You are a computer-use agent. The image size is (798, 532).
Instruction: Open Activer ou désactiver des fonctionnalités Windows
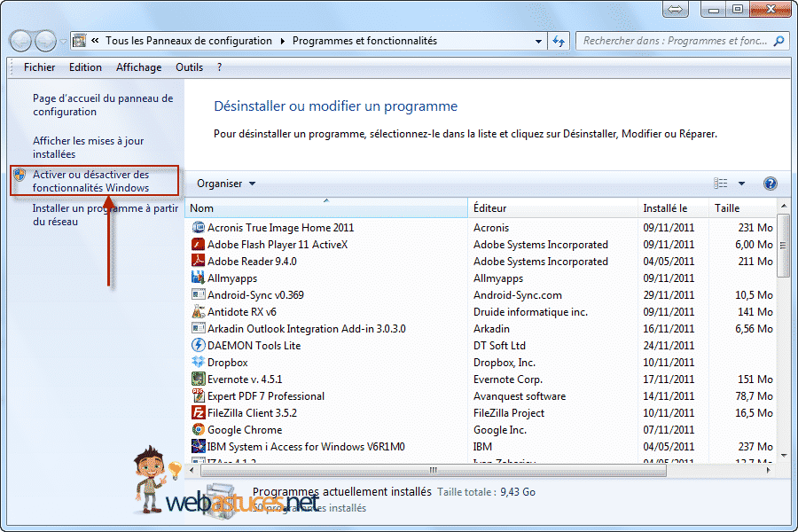click(90, 181)
